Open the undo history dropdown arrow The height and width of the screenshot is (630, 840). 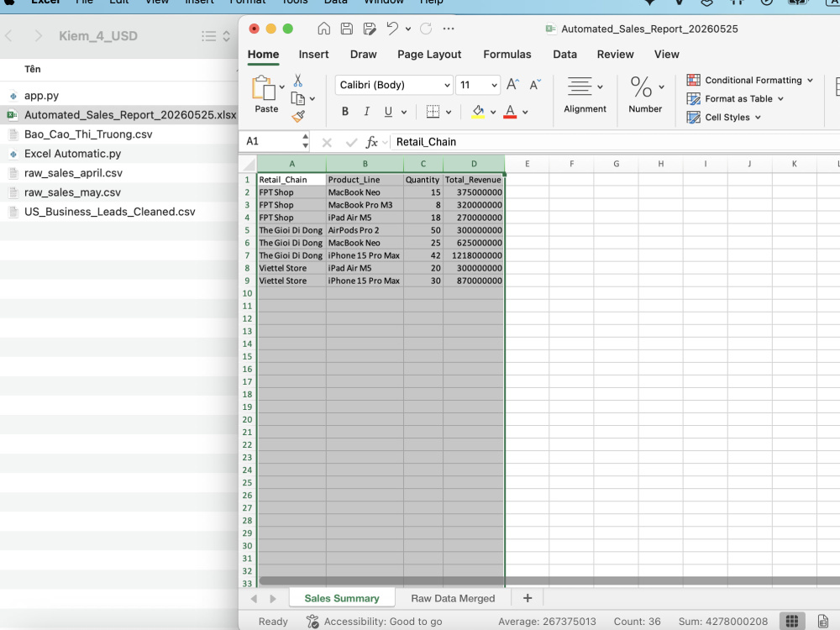[x=408, y=29]
